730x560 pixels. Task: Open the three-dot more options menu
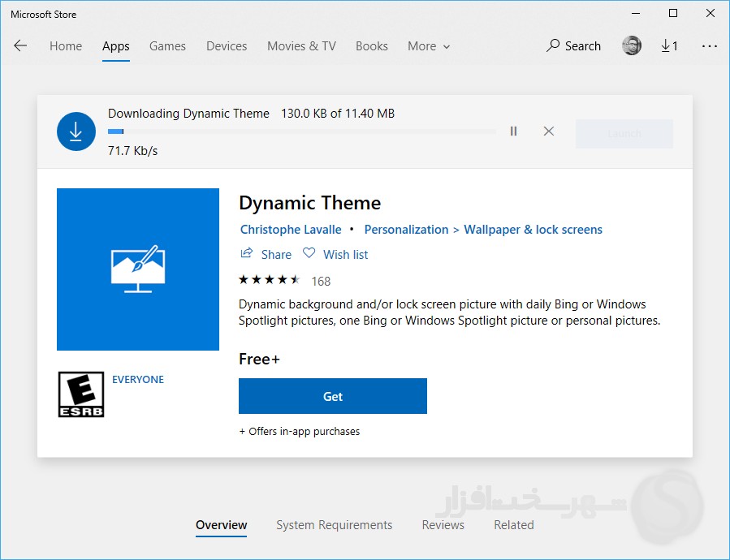[709, 46]
